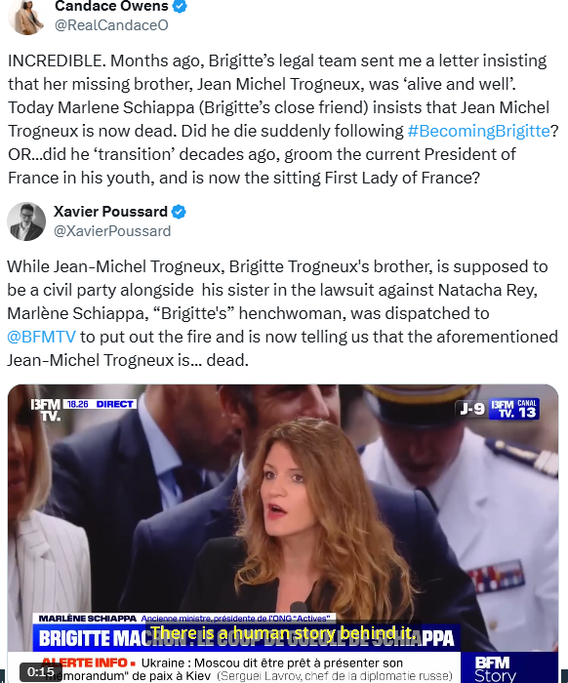The height and width of the screenshot is (683, 568).
Task: Click the Candace Owens display name
Action: pyautogui.click(x=111, y=6)
